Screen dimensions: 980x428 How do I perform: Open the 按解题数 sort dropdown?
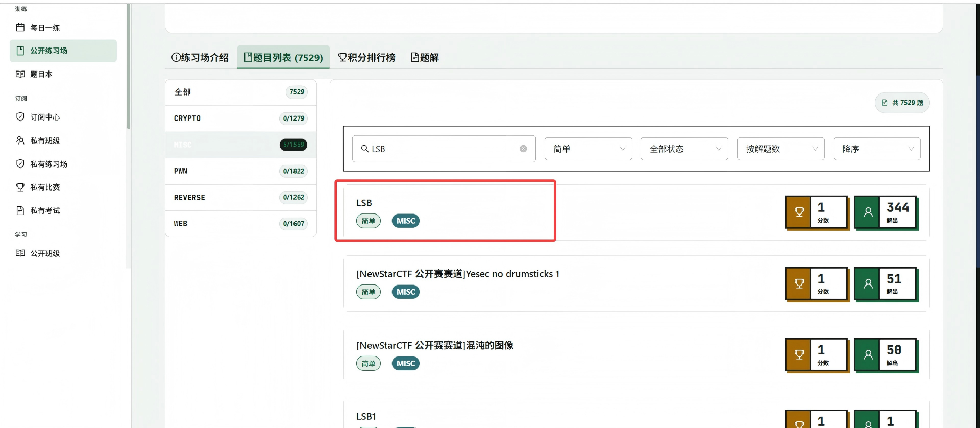coord(781,149)
